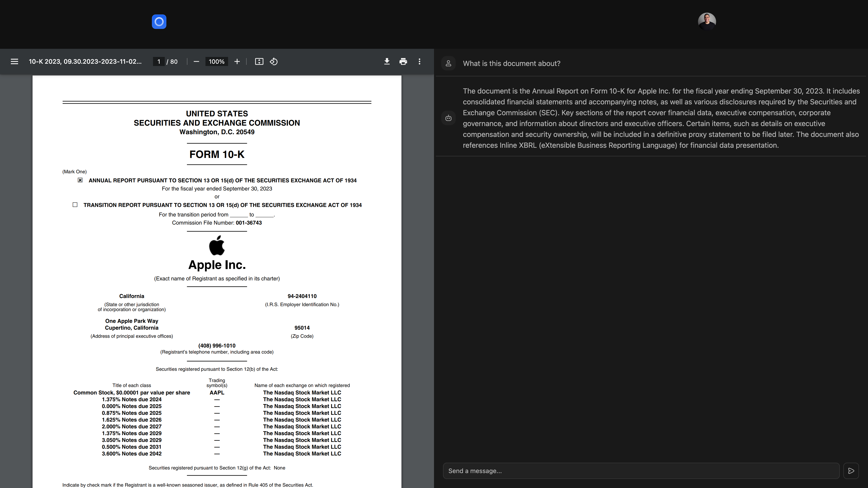868x488 pixels.
Task: Click the 100% zoom level field
Action: point(216,62)
